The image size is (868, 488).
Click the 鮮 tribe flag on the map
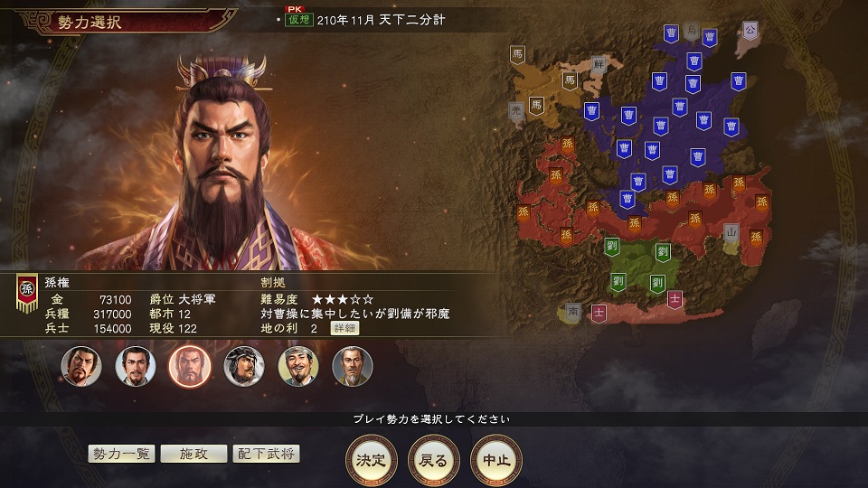599,65
